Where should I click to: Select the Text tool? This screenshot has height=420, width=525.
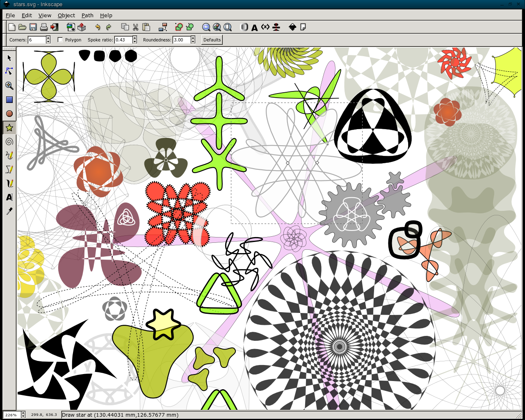point(9,197)
